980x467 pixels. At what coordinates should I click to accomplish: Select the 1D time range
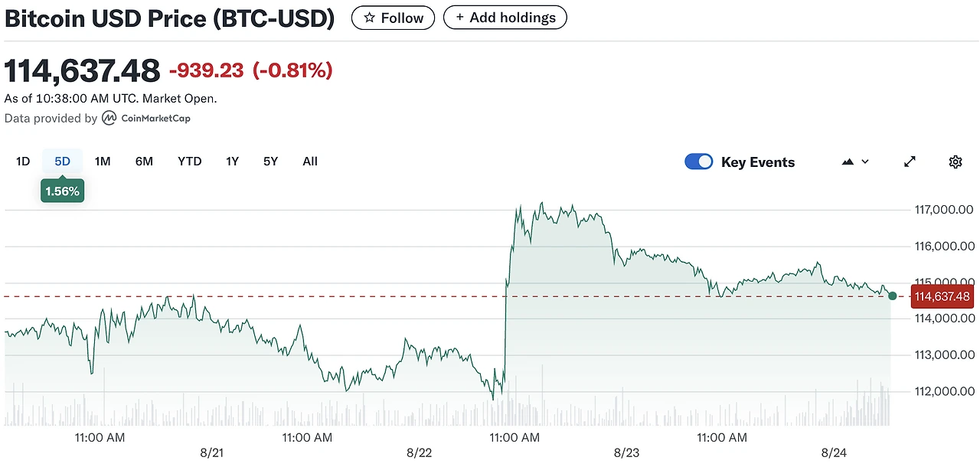pos(23,161)
